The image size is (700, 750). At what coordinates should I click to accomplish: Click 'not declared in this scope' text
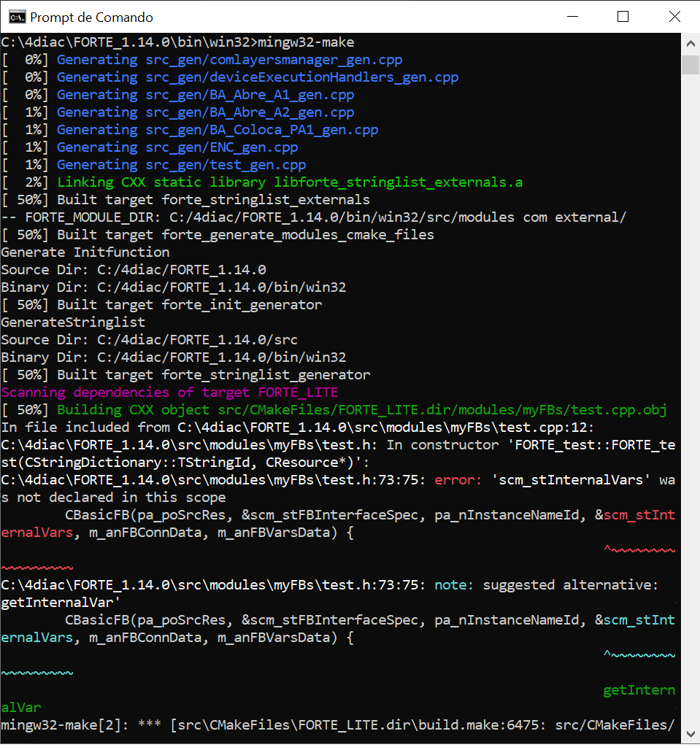tap(121, 498)
